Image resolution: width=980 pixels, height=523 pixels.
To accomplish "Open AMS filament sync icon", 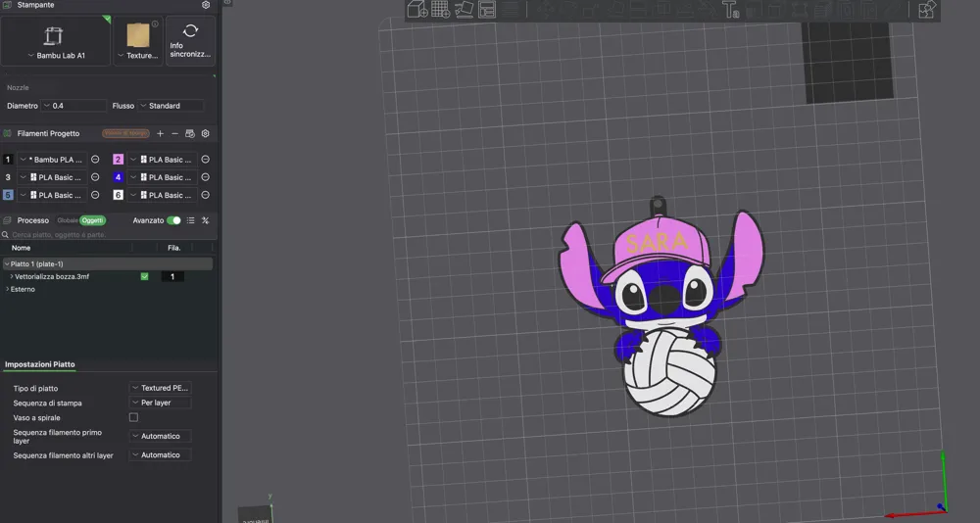I will 190,133.
